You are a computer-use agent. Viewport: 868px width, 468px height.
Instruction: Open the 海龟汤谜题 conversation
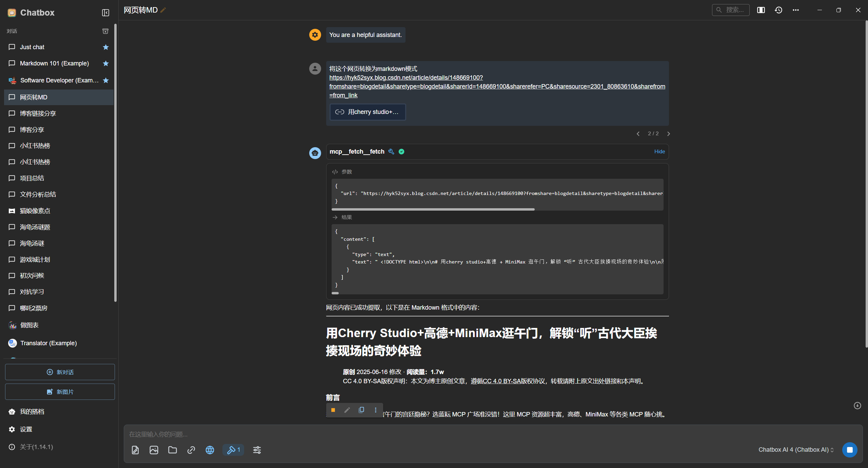(59, 227)
